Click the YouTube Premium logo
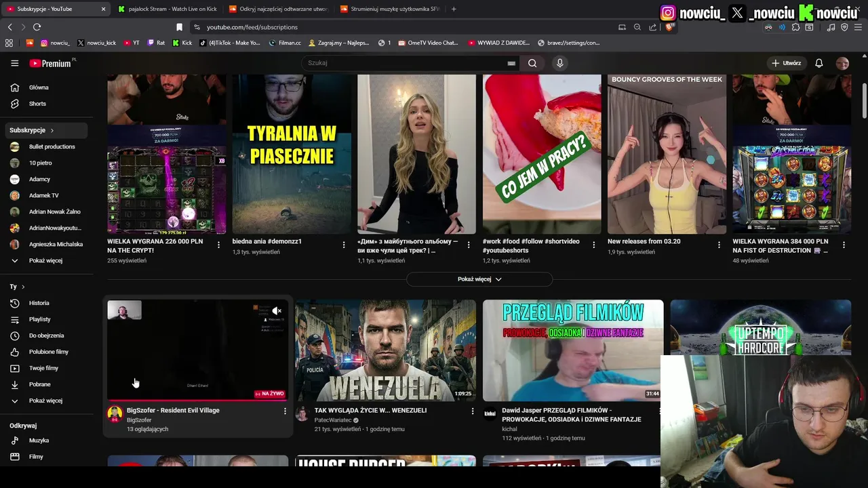The height and width of the screenshot is (488, 868). (x=52, y=63)
